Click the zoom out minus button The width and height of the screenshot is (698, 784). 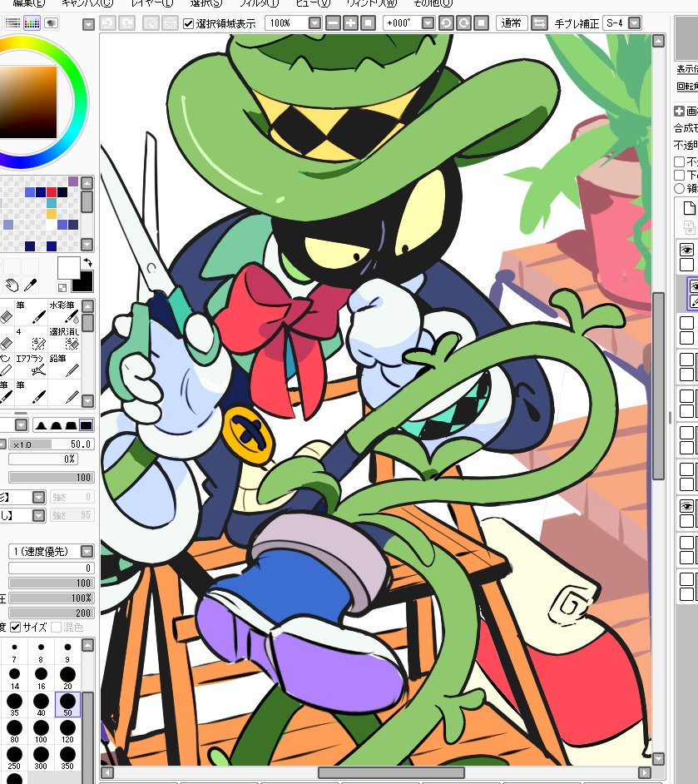[x=333, y=23]
